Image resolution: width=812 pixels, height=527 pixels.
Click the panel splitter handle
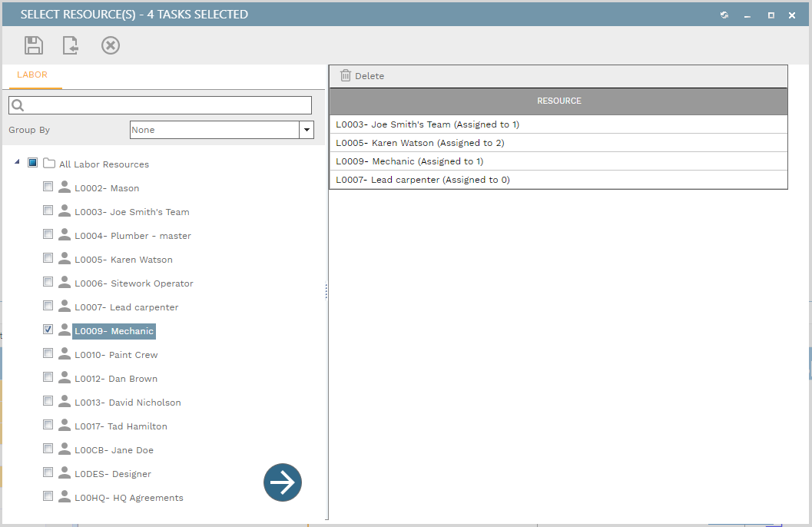(x=326, y=291)
